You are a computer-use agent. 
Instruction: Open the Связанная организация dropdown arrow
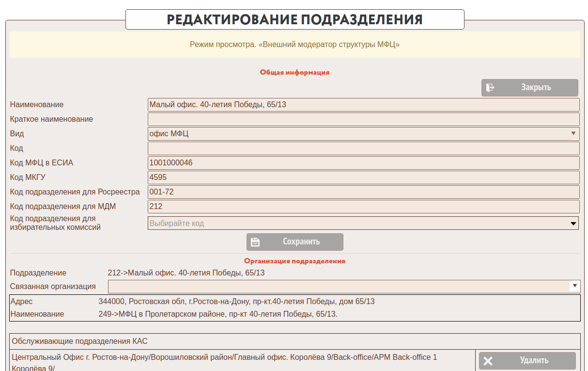[574, 286]
